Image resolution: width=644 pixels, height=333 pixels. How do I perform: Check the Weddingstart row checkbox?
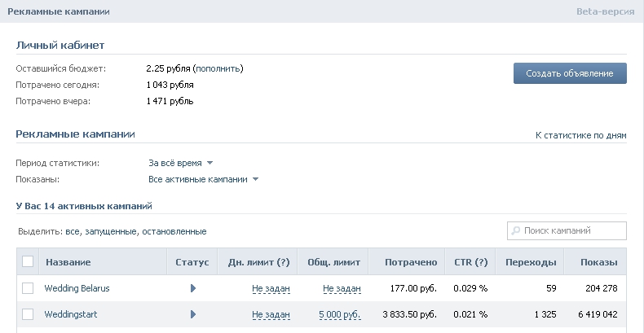(28, 314)
